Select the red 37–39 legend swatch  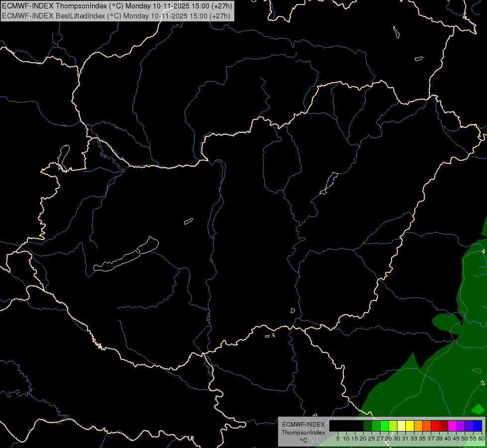(435, 426)
